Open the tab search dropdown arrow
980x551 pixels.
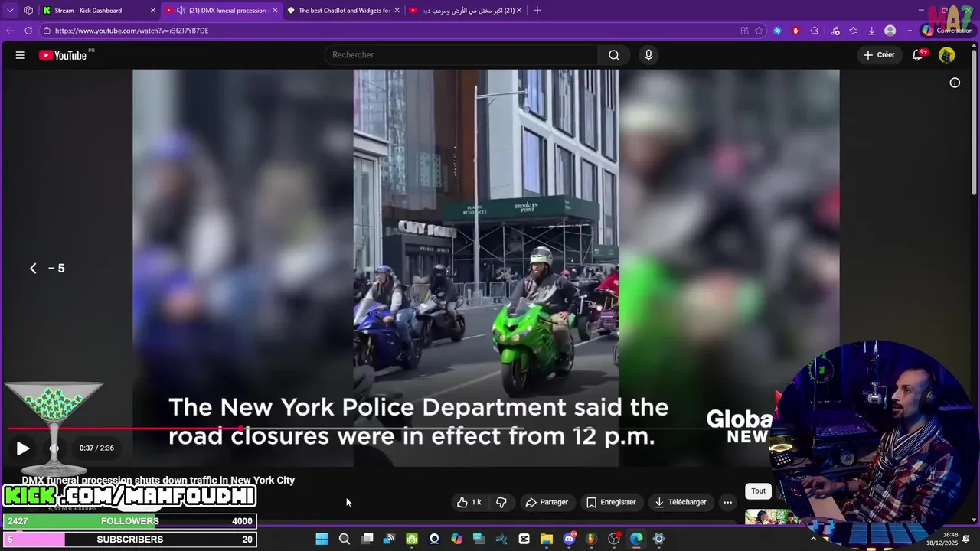(x=10, y=11)
